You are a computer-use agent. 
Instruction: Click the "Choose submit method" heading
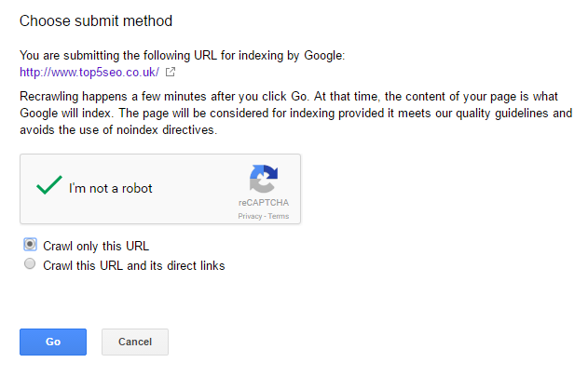(x=96, y=21)
